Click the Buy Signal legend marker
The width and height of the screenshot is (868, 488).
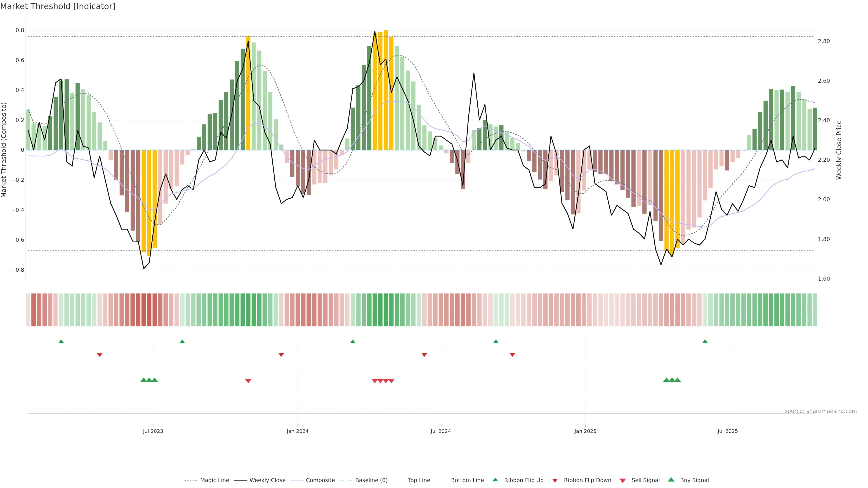coord(671,480)
